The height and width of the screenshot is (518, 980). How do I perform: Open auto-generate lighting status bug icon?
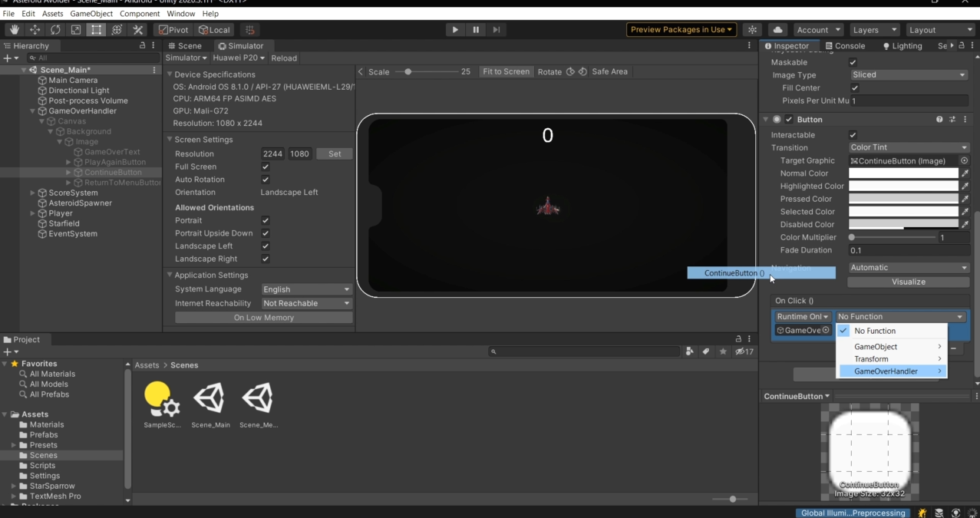922,513
